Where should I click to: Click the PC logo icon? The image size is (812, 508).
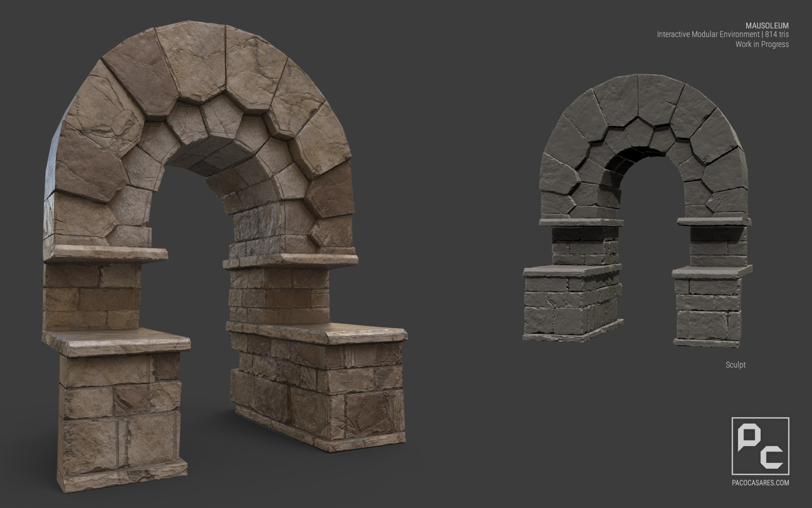(x=760, y=446)
